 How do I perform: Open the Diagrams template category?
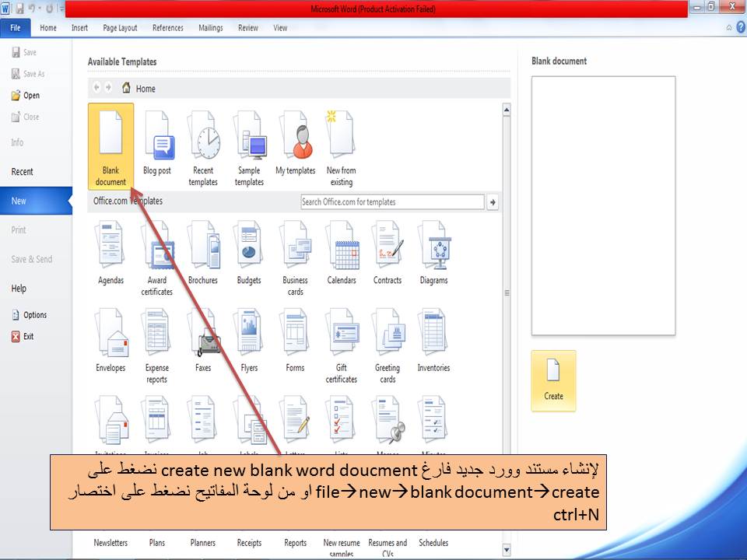pos(433,252)
